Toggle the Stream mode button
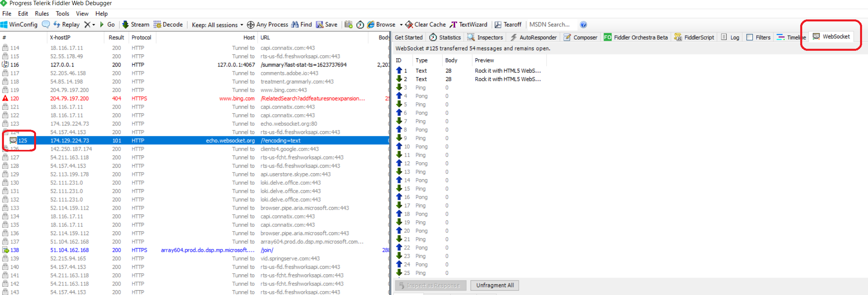 (x=136, y=25)
